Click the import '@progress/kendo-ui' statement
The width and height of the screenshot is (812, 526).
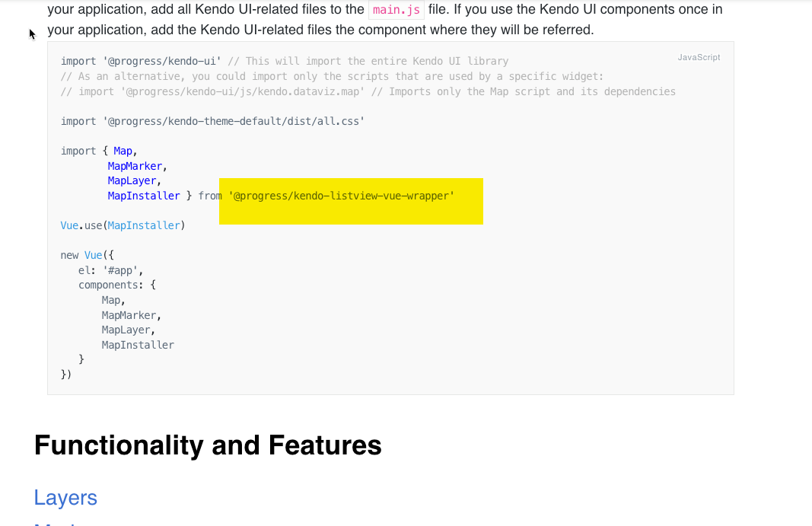[x=141, y=61]
